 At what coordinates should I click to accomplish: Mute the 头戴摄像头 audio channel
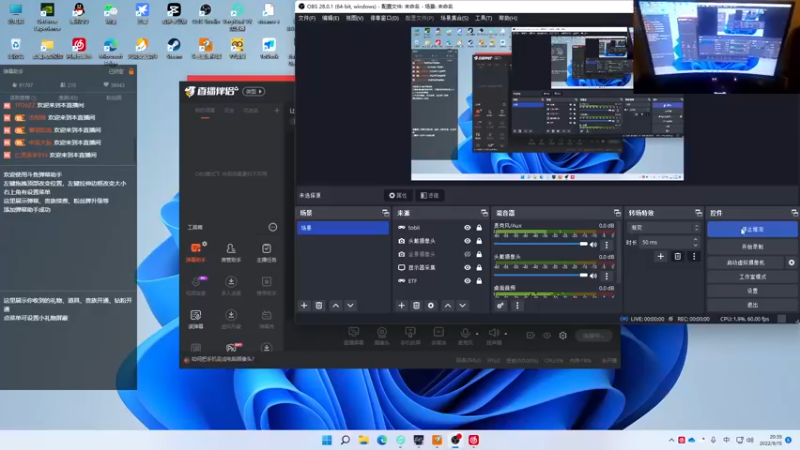point(594,276)
